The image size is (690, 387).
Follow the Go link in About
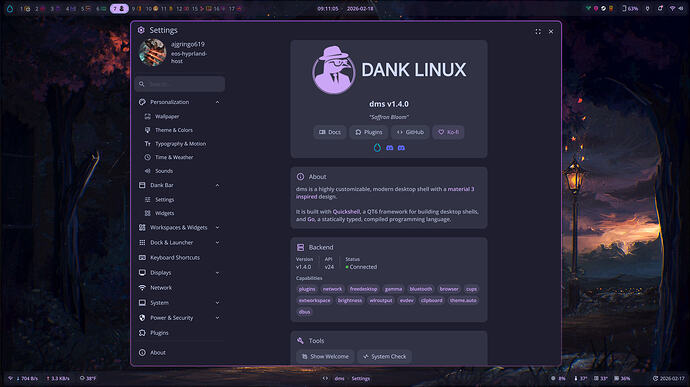(x=311, y=219)
